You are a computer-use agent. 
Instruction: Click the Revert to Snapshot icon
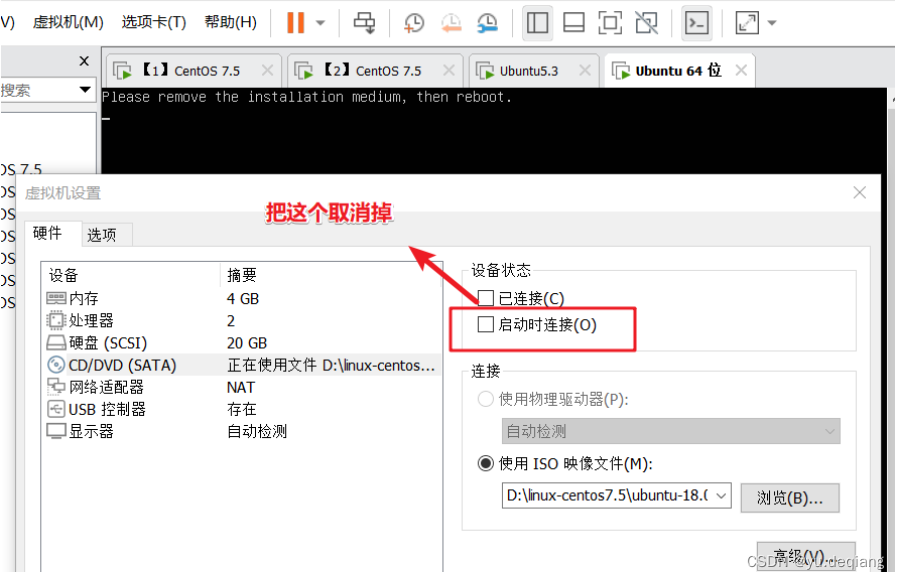pyautogui.click(x=451, y=23)
